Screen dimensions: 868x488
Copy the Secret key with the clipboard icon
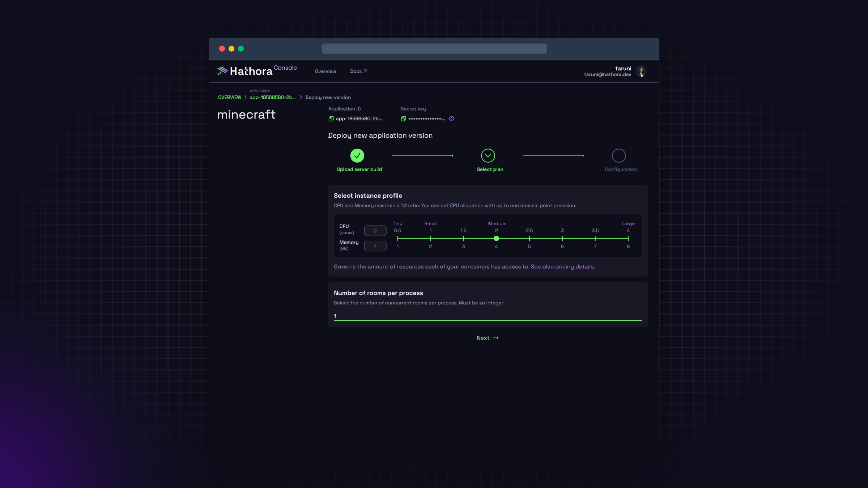coord(403,119)
